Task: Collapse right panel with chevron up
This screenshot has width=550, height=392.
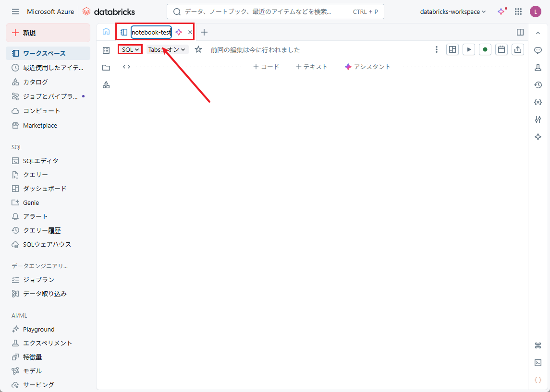Action: [538, 33]
